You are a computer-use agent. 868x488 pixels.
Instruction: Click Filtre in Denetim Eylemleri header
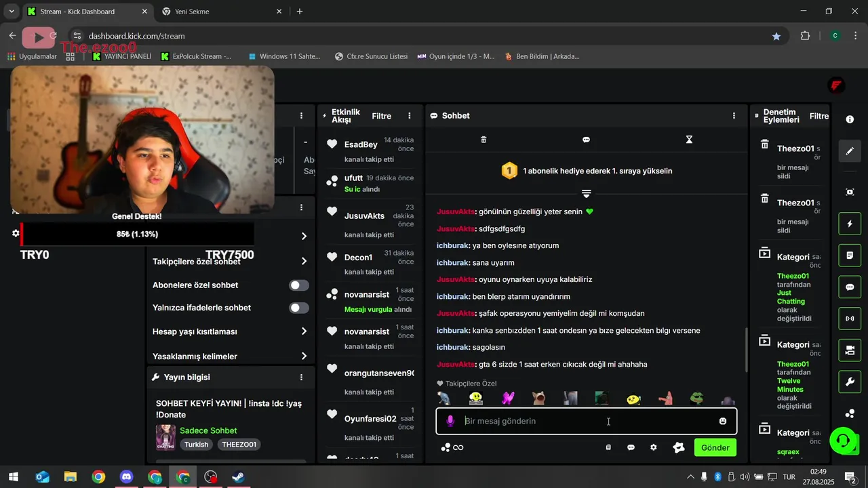pos(819,116)
